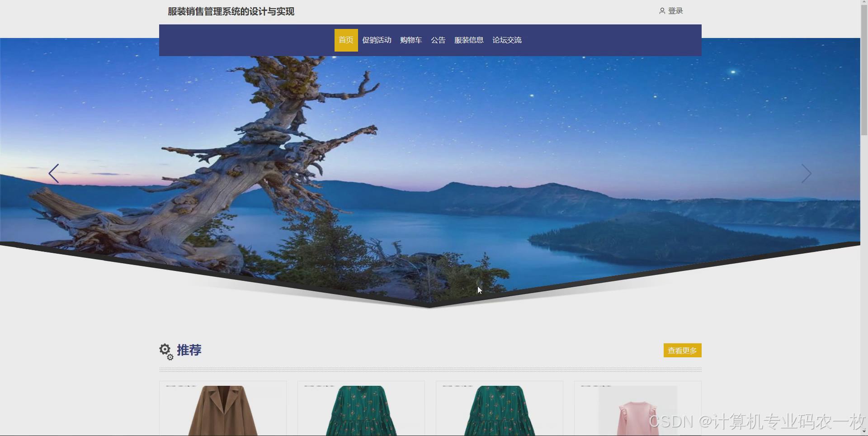Select the 首页 home menu item
The height and width of the screenshot is (436, 868).
click(x=346, y=40)
